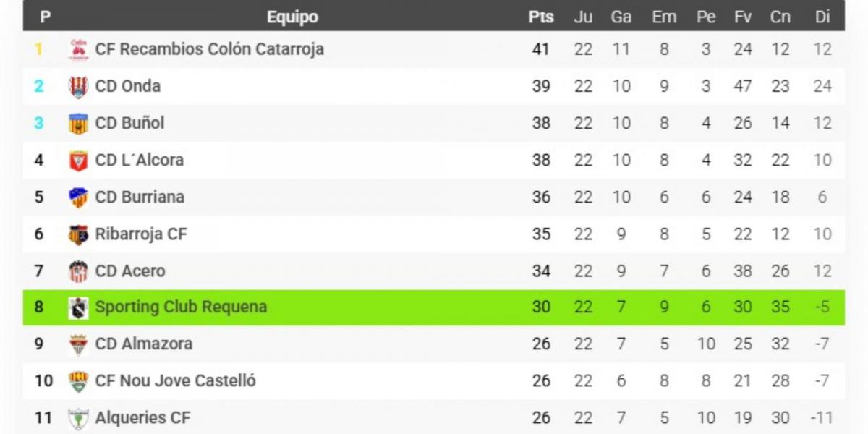Click the CD Buñol team crest

[x=78, y=124]
